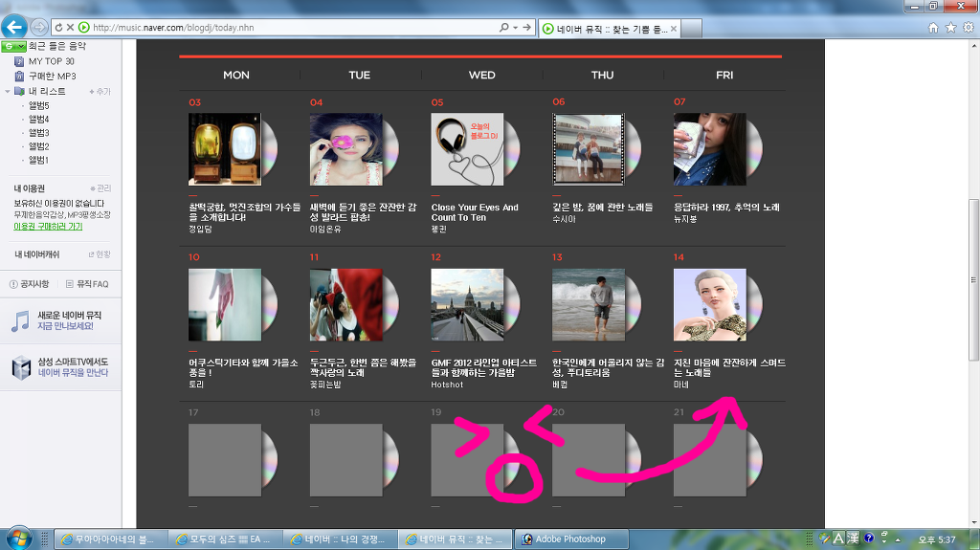Click DJ name 수시아
Viewport: 980px width, 550px height.
564,219
